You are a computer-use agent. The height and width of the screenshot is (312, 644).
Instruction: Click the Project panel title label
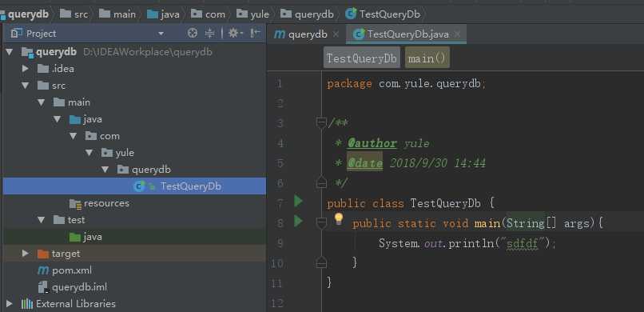(x=41, y=34)
